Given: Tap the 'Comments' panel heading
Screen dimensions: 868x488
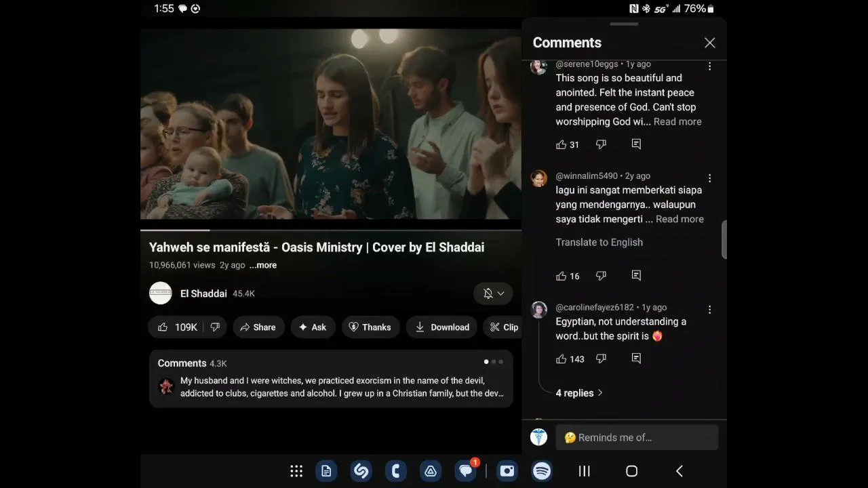Looking at the screenshot, I should point(567,43).
